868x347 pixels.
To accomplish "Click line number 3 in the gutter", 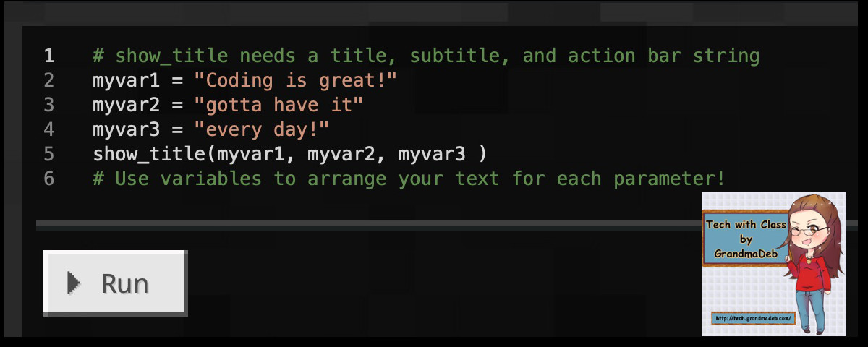I will [x=48, y=105].
